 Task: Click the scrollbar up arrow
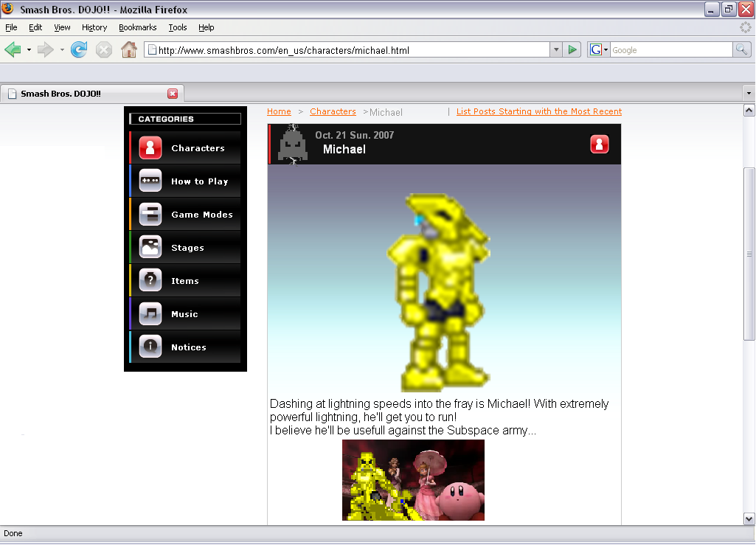(749, 111)
